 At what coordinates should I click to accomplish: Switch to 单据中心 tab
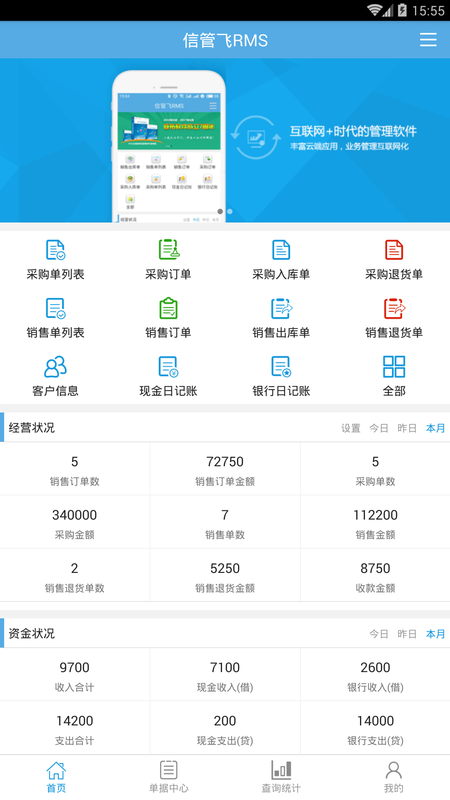(168, 777)
